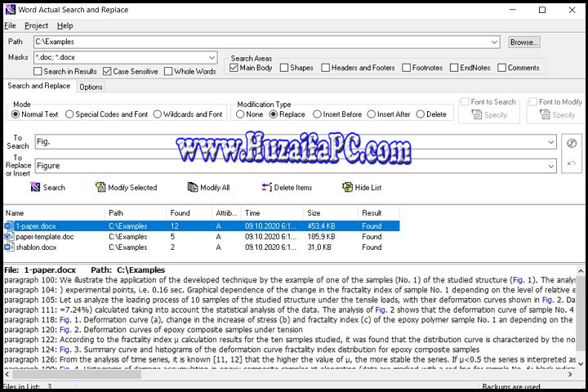Click the Modify Selected icon
588x392 pixels.
click(100, 187)
